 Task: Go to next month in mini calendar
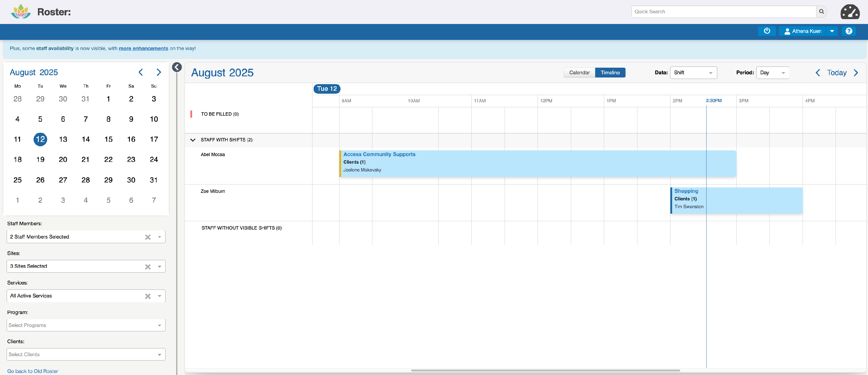click(x=159, y=72)
